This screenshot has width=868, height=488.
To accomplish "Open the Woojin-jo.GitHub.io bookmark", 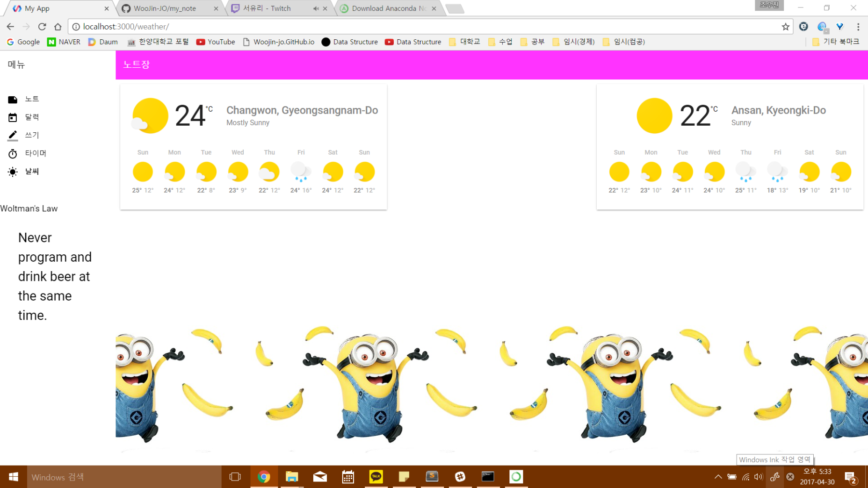I will click(x=278, y=42).
